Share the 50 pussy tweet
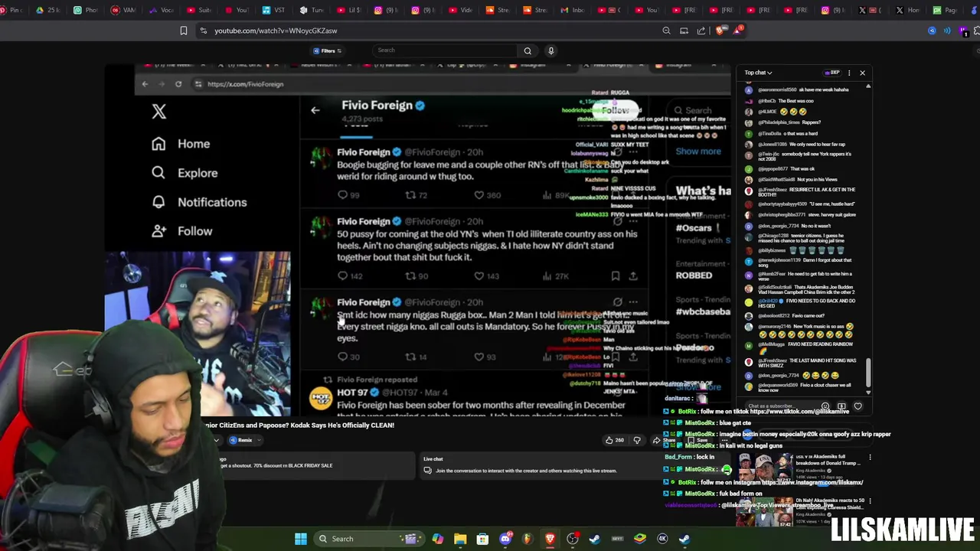 pyautogui.click(x=633, y=275)
